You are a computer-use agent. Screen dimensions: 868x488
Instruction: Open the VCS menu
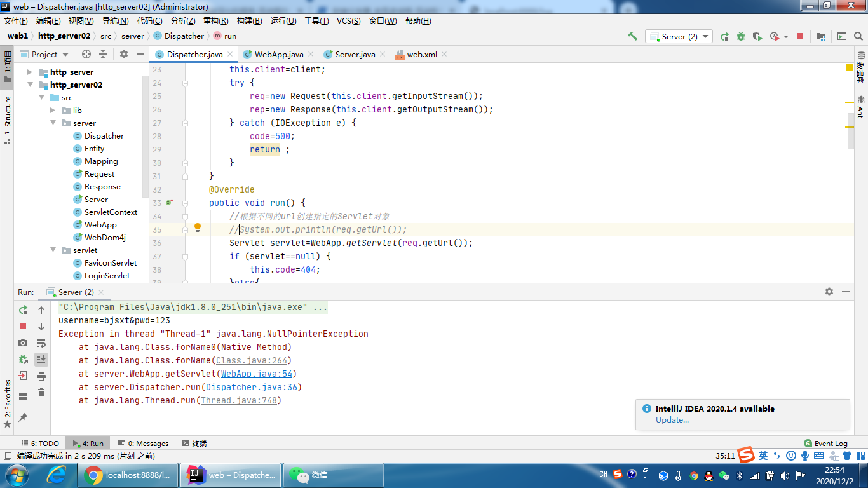click(x=348, y=20)
